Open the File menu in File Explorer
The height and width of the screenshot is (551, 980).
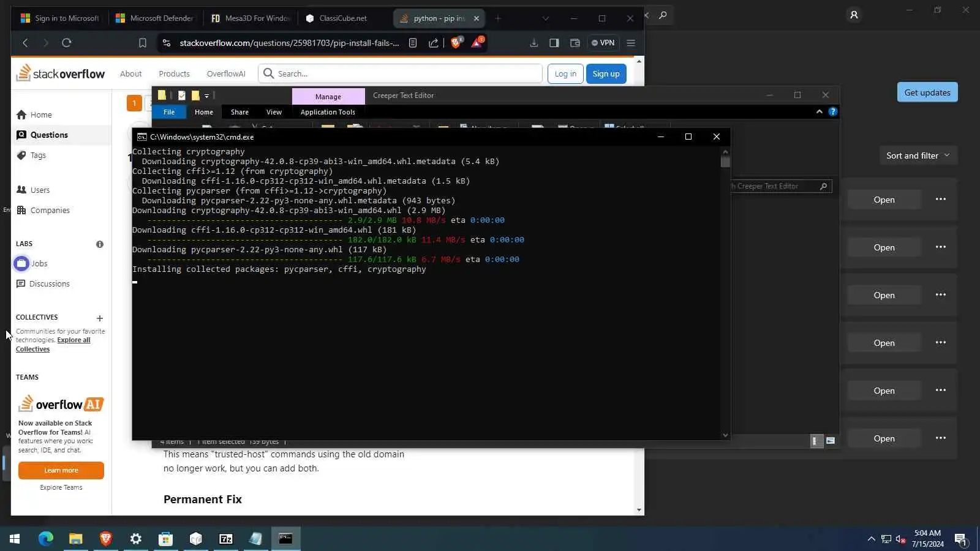click(169, 112)
